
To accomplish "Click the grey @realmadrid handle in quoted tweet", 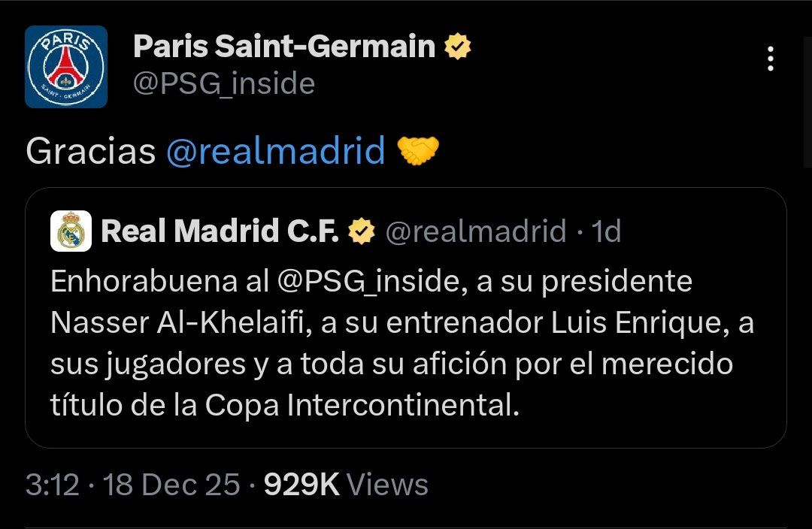I will point(476,232).
